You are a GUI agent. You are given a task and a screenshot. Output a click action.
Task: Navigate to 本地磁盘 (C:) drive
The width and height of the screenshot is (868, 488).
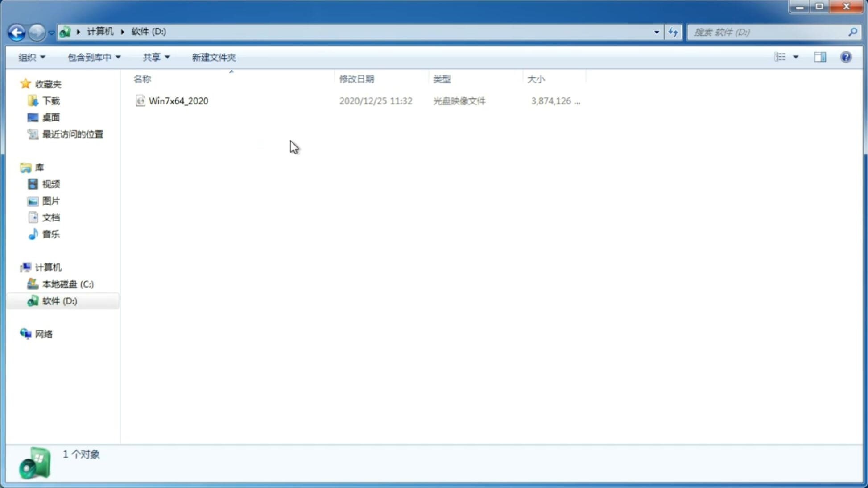[x=67, y=284]
